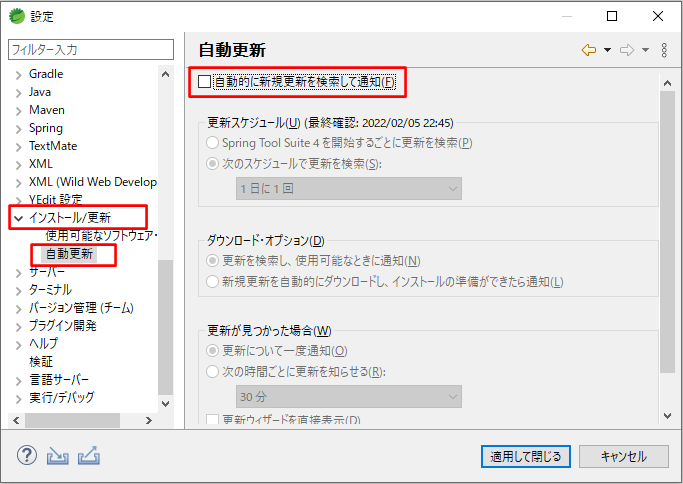Image resolution: width=683 pixels, height=484 pixels.
Task: Click the tree horizontal scrollbar thumb
Action: [x=72, y=420]
